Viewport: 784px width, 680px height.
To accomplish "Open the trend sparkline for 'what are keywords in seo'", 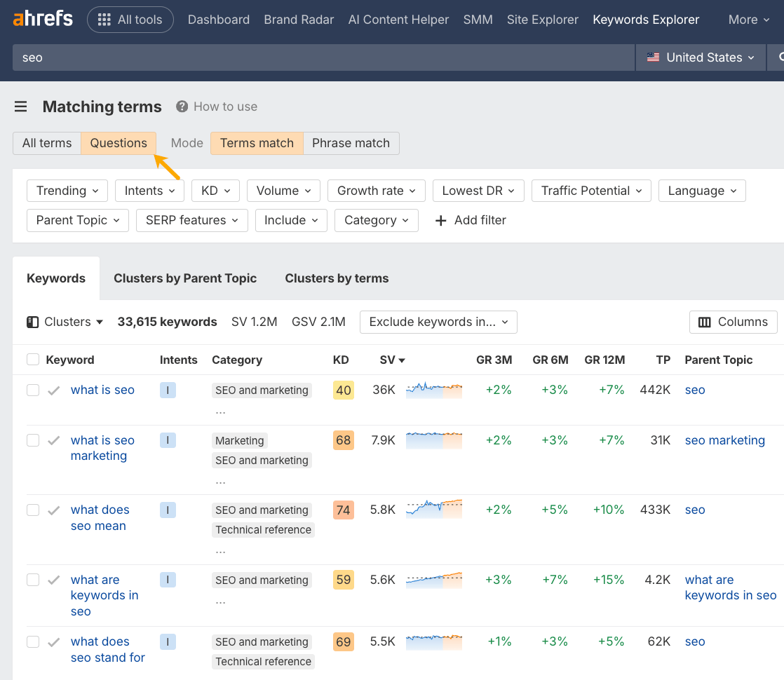I will pos(434,580).
